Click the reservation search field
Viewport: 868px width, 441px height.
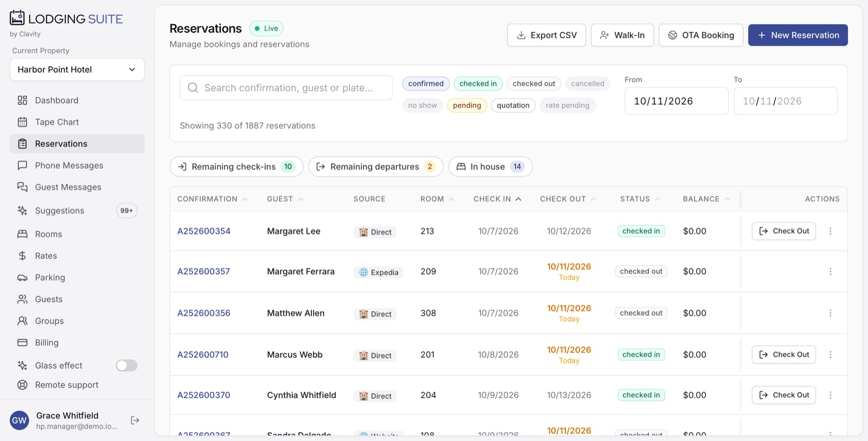tap(286, 88)
